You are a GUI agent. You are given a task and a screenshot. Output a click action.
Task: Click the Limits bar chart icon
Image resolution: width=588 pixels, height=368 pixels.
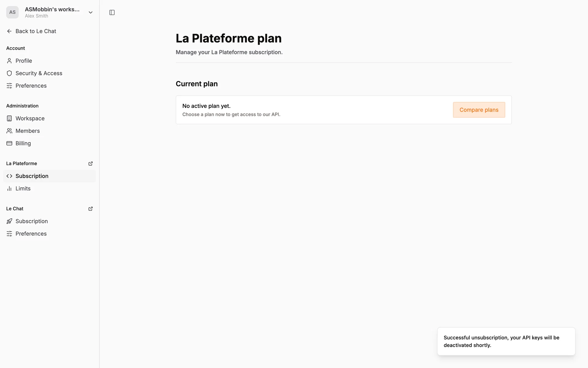point(9,189)
